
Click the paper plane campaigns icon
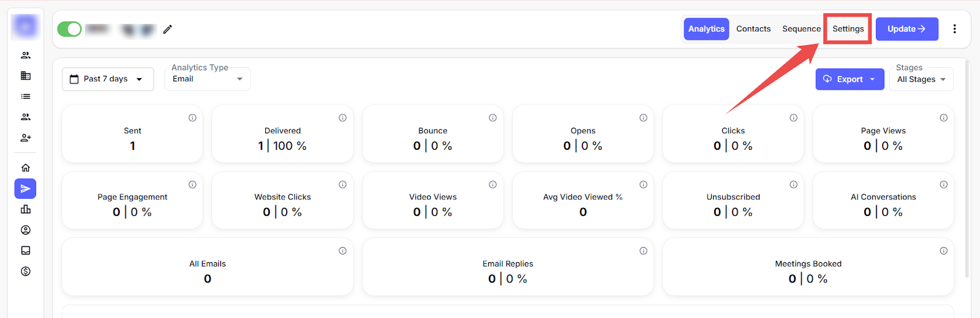[x=26, y=189]
